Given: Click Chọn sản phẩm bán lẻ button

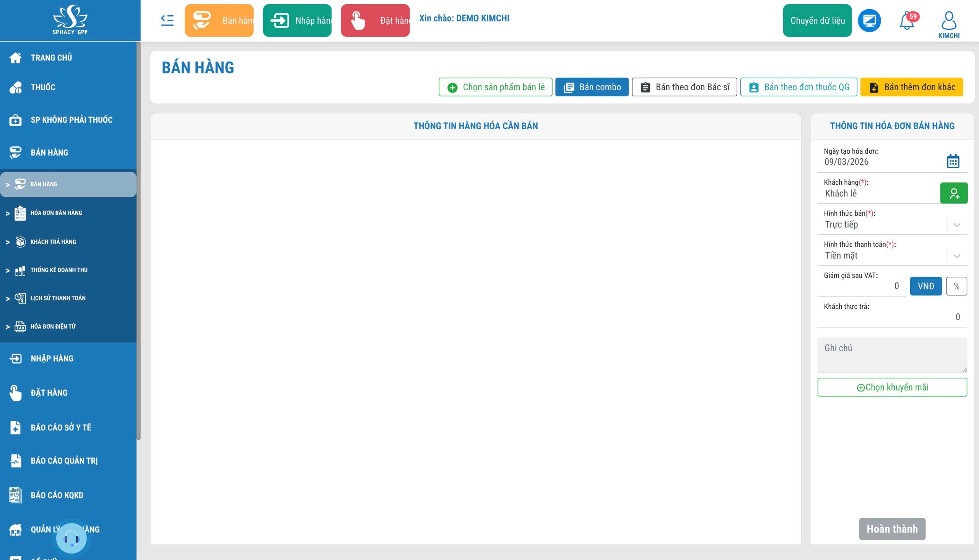Looking at the screenshot, I should click(x=496, y=87).
